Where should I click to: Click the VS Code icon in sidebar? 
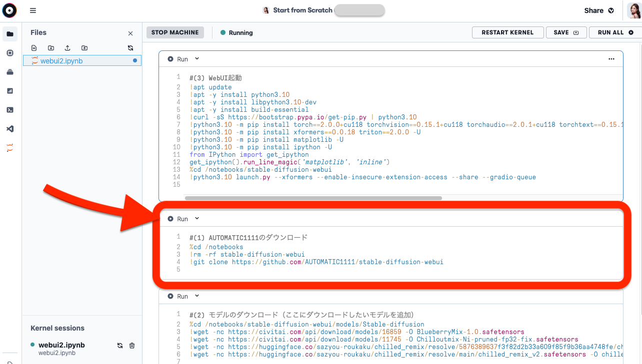(x=10, y=129)
